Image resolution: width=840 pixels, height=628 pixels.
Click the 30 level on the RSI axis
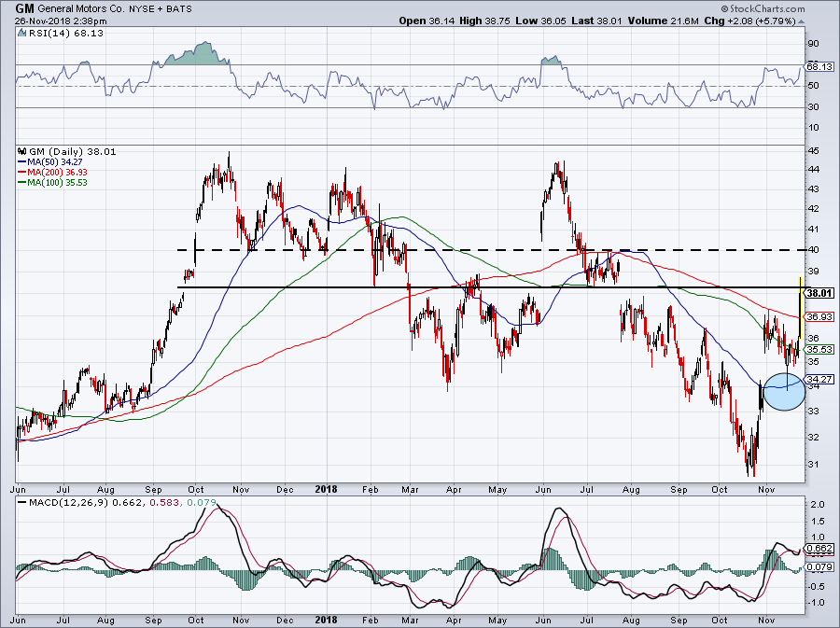pyautogui.click(x=813, y=107)
